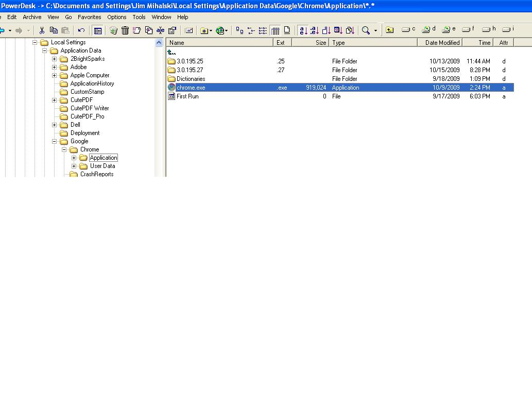Open the Options menu

pos(117,17)
